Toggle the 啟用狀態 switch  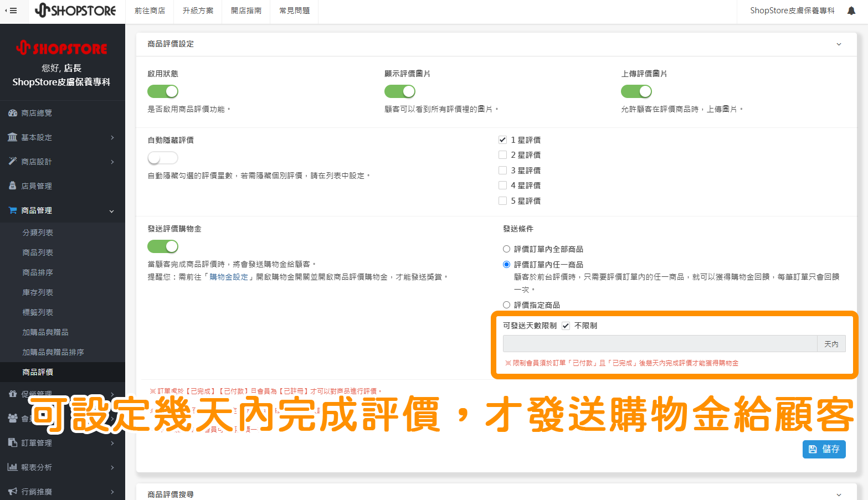click(x=163, y=91)
